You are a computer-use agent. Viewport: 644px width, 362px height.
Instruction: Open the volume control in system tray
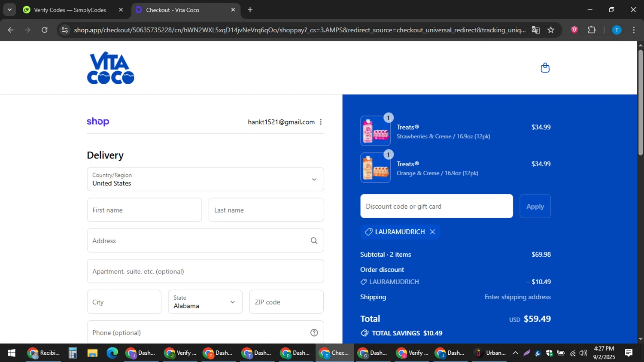click(x=583, y=353)
